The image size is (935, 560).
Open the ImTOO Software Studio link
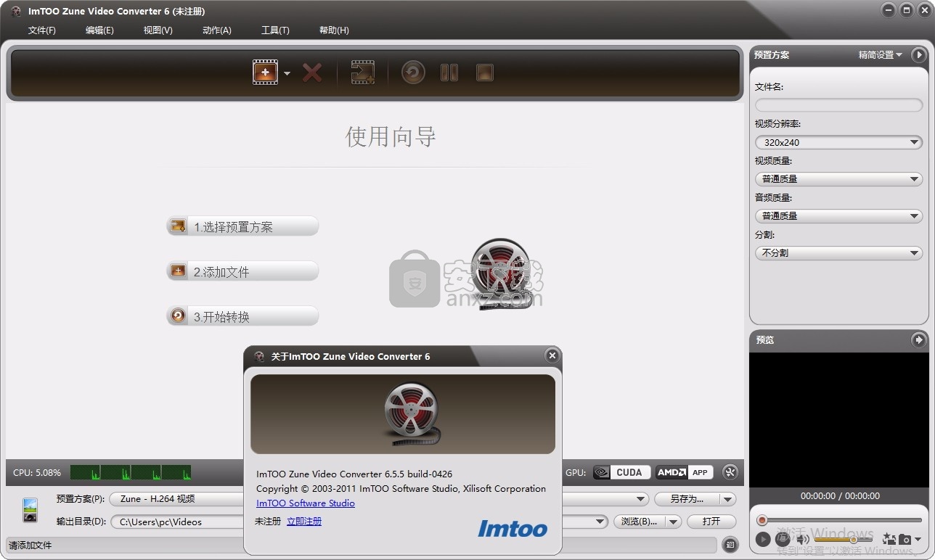tap(306, 503)
